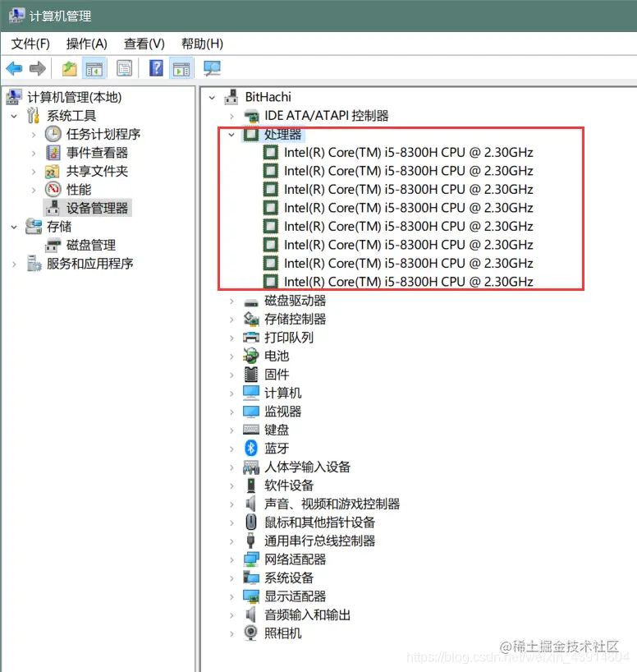
Task: Click the network adapter icon next to 网络适配器
Action: click(251, 559)
